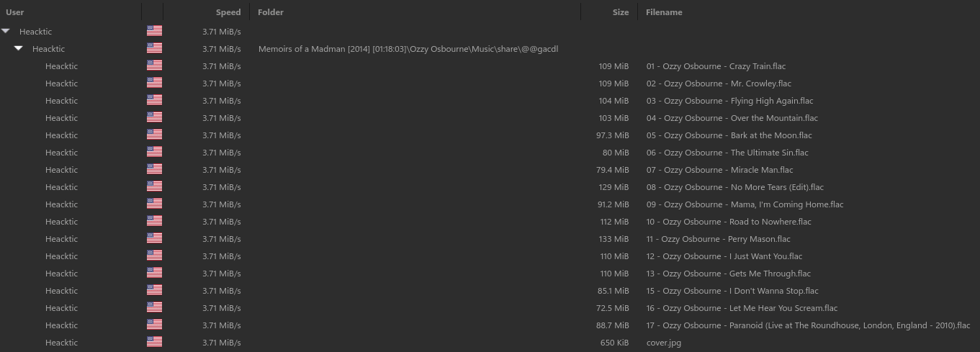Click the 112 MiB size value
This screenshot has height=352, width=980.
[x=613, y=222]
